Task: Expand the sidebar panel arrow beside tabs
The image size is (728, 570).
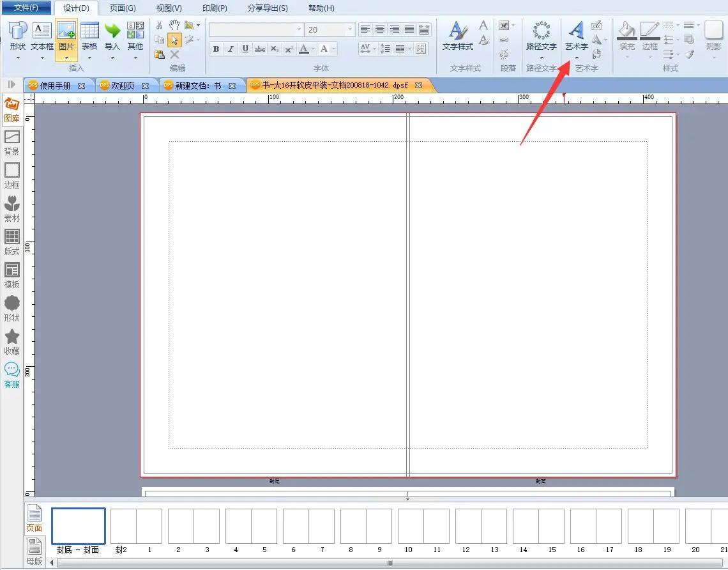Action: [11, 84]
